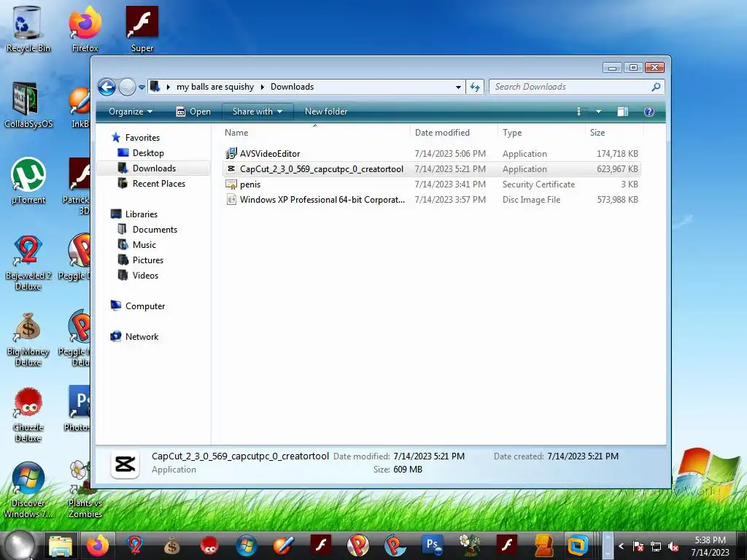Open Firefox from the taskbar

tap(97, 545)
